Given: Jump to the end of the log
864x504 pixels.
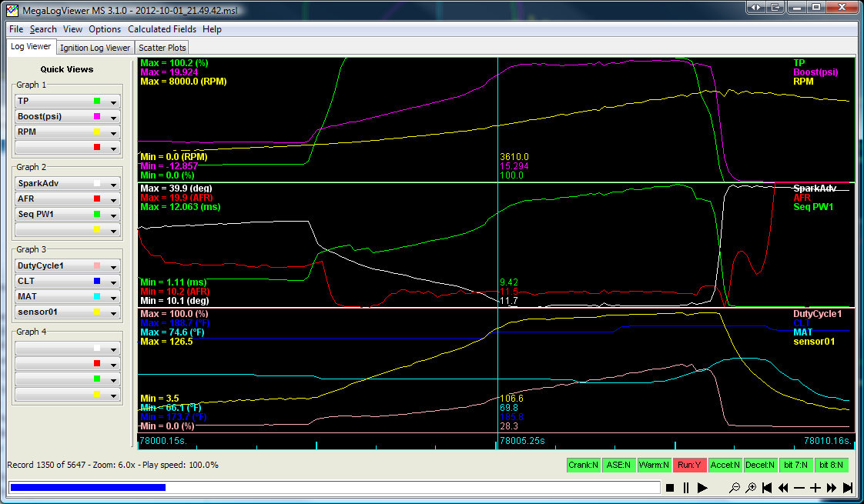Looking at the screenshot, I should click(x=848, y=488).
